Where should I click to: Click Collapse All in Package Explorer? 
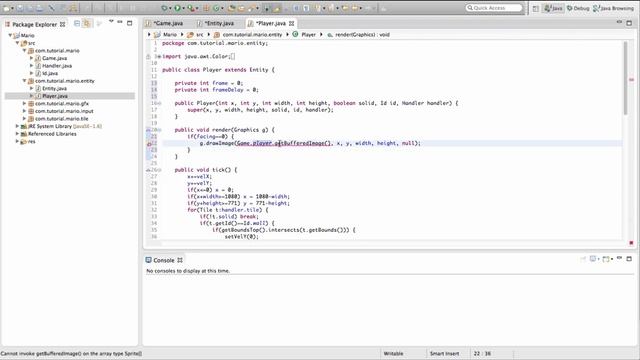pyautogui.click(x=77, y=24)
